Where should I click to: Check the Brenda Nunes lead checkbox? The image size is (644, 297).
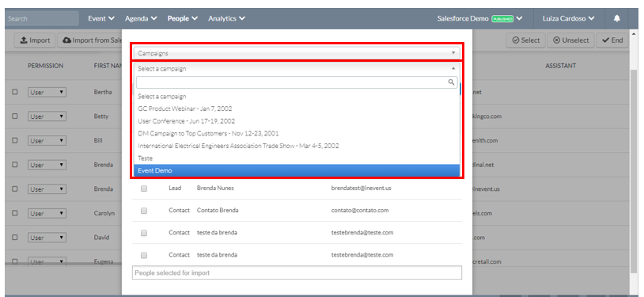[x=144, y=188]
